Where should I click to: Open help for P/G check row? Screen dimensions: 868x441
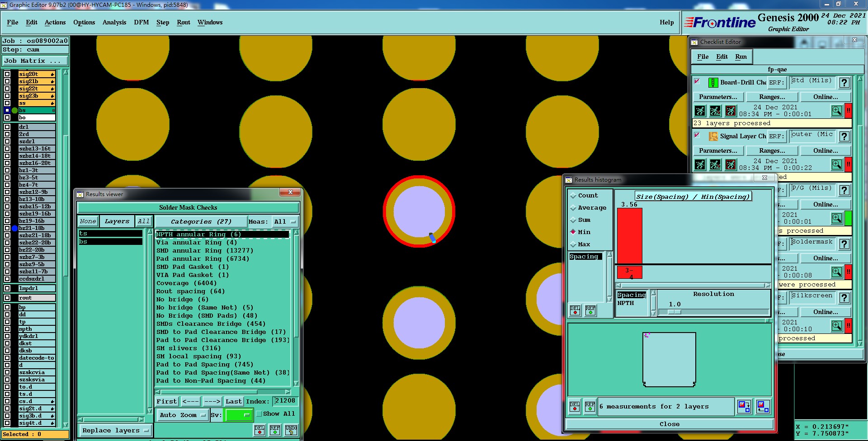click(844, 190)
